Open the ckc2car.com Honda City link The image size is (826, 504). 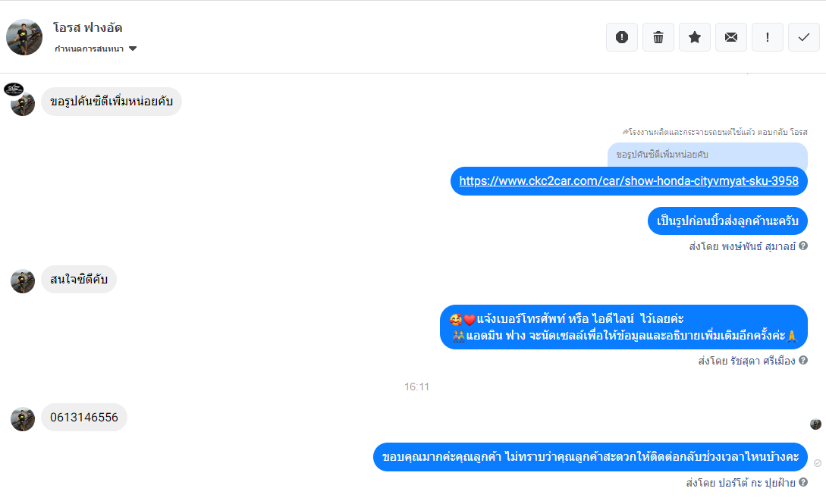click(629, 181)
